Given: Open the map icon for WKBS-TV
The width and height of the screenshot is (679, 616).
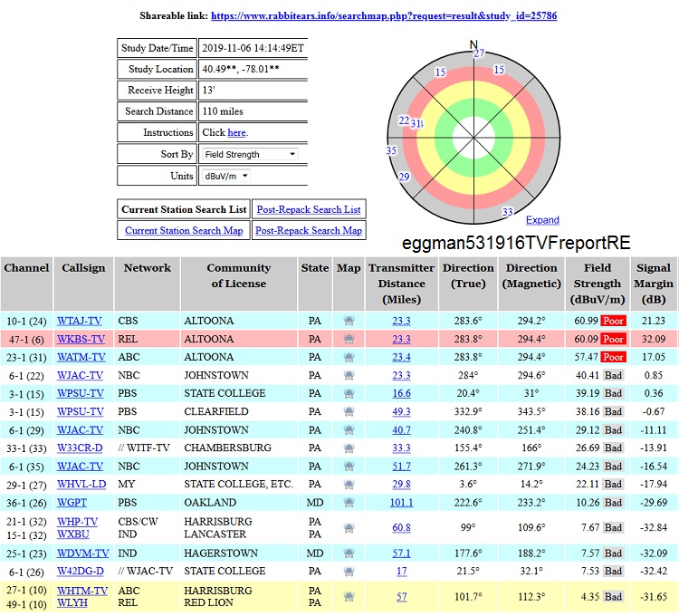Looking at the screenshot, I should pos(348,339).
